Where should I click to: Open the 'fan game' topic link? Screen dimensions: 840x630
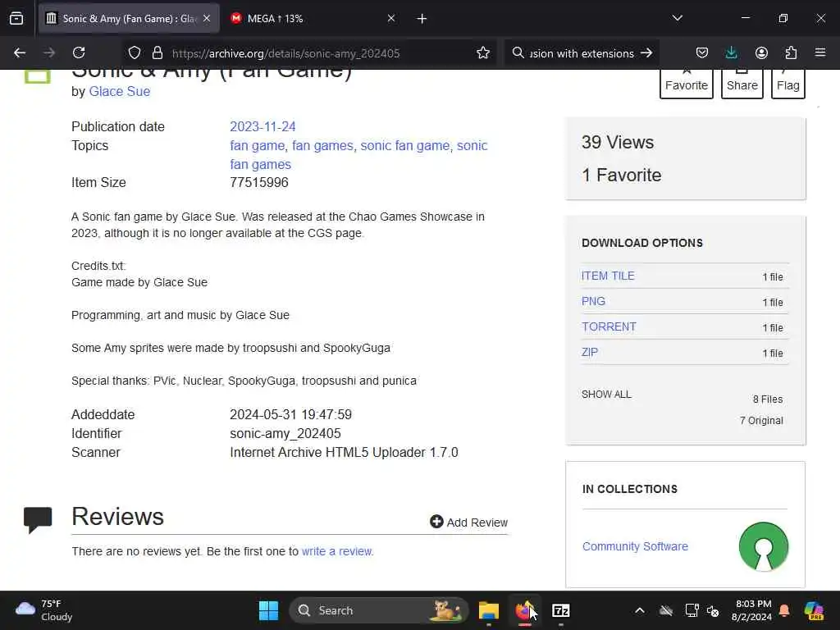click(258, 146)
